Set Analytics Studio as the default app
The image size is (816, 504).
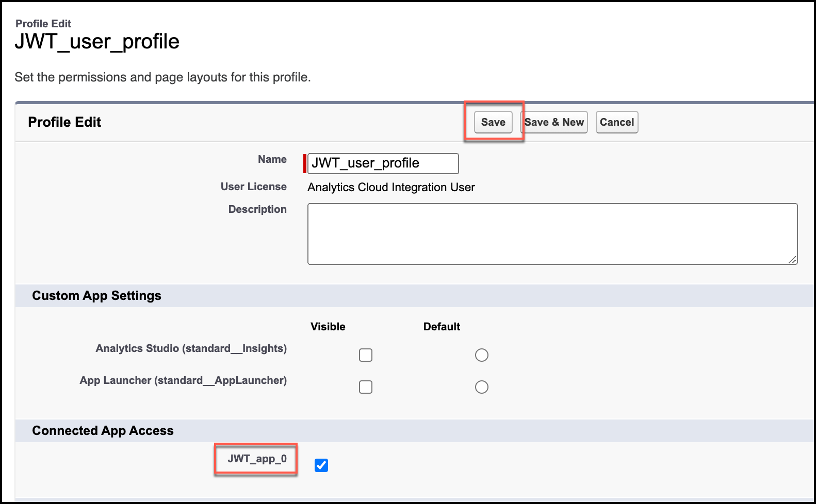point(481,355)
